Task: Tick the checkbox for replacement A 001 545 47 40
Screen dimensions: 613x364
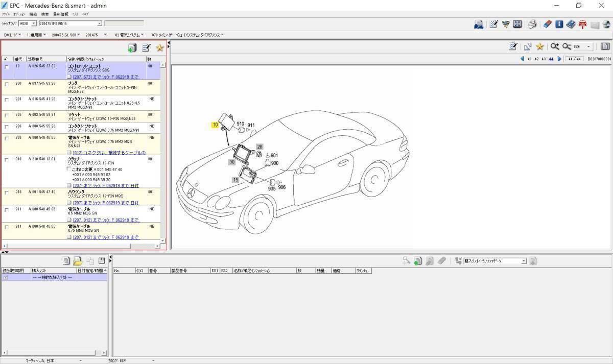Action: click(x=69, y=169)
